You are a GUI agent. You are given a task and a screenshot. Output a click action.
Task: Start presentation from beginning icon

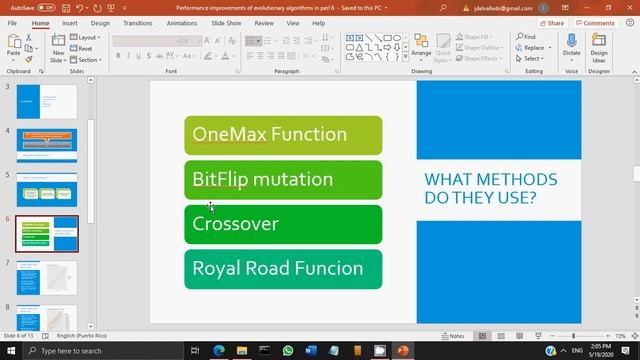111,8
